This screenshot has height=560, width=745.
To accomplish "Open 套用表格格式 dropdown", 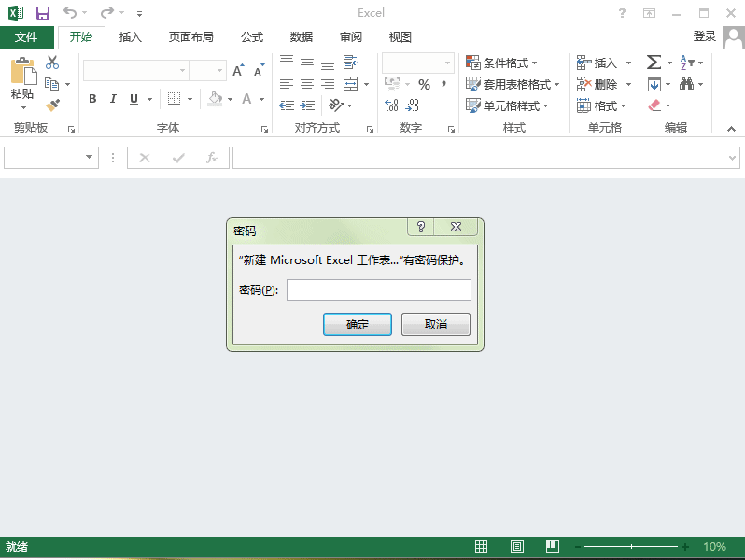I will coord(513,85).
